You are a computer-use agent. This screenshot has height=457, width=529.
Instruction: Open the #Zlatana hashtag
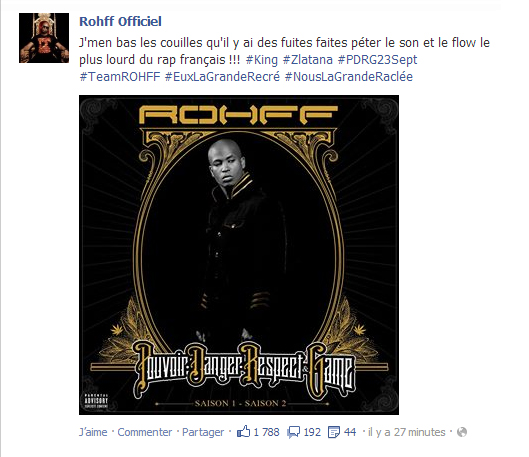[x=308, y=60]
